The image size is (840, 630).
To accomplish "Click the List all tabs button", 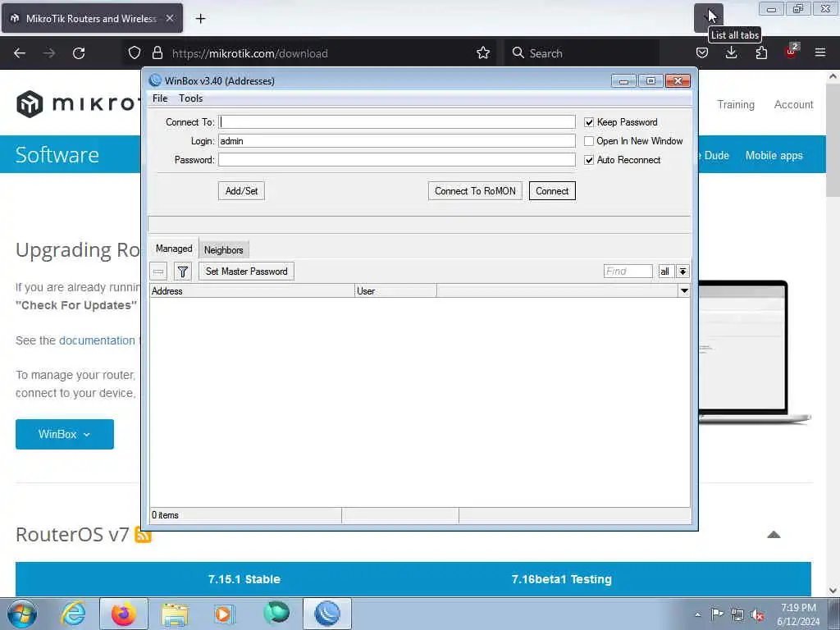I will [x=708, y=17].
